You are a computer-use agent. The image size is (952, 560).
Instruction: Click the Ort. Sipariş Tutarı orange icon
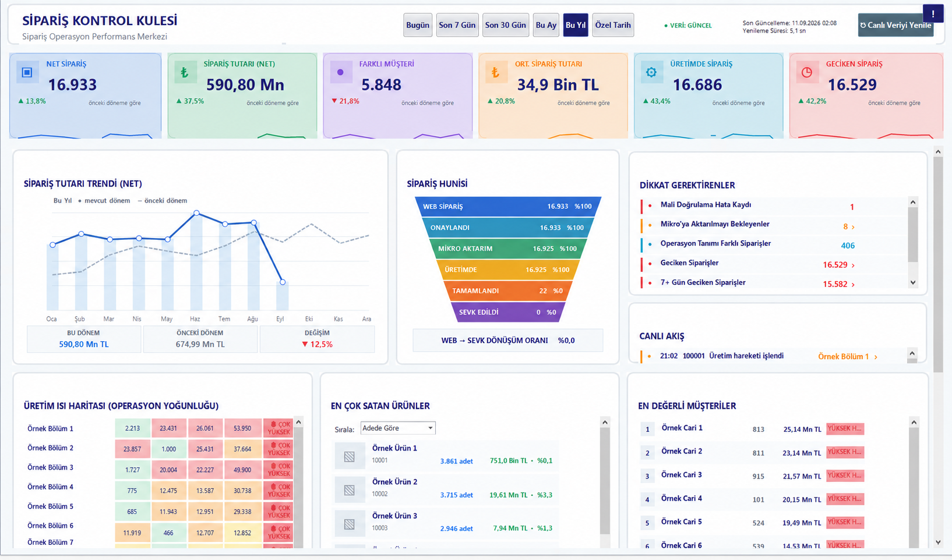(x=496, y=72)
